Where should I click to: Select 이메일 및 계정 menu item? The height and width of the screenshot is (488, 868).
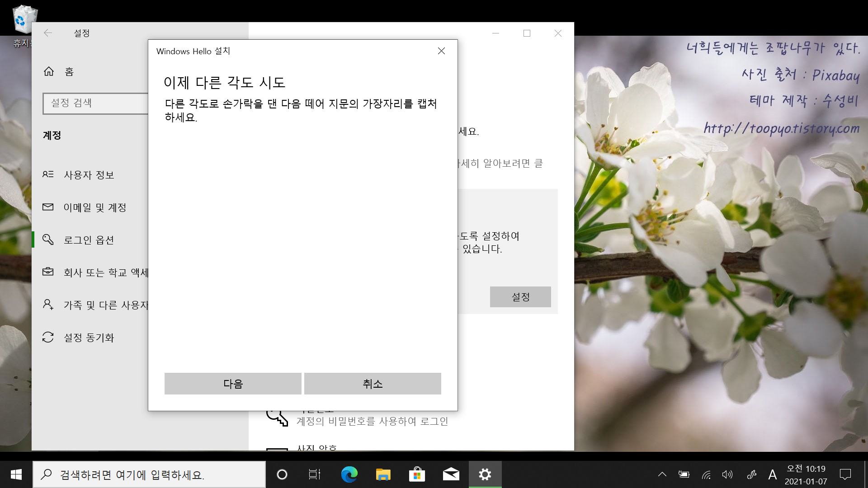point(94,207)
